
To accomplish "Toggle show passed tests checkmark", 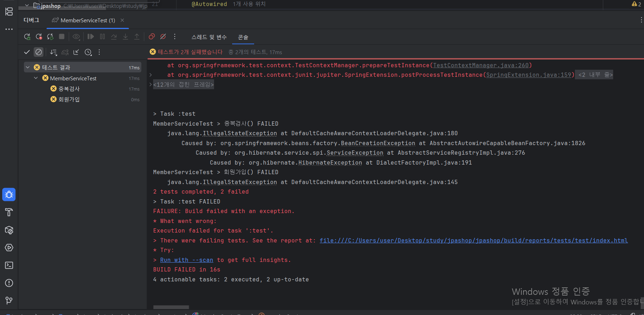I will pos(27,52).
